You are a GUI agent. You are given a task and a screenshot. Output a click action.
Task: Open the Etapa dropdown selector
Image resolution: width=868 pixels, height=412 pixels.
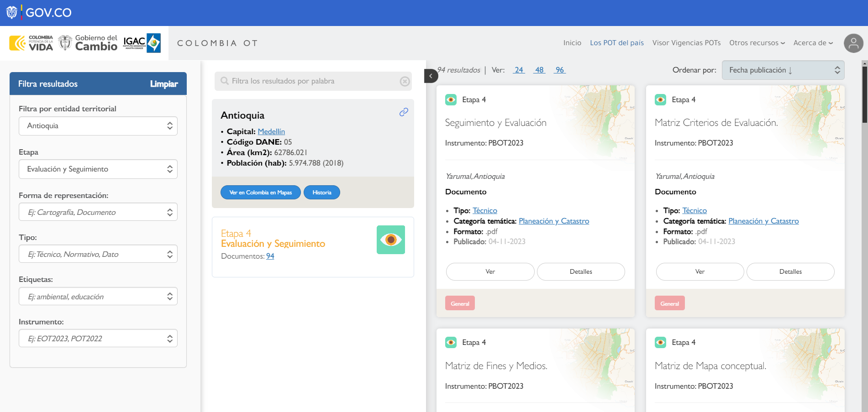[98, 169]
